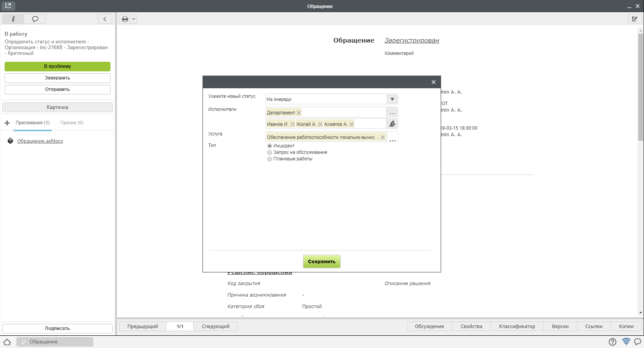Open chat bubble icon in bottom bar
The image size is (644, 348).
click(638, 341)
